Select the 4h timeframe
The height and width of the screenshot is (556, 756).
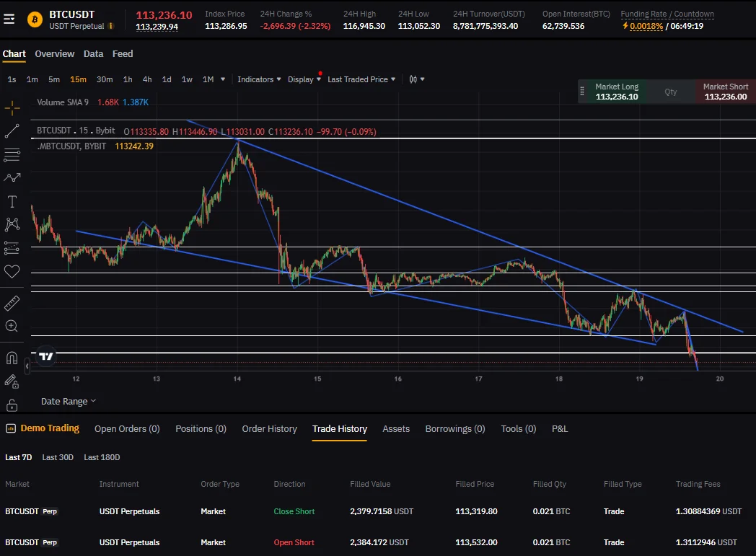click(x=147, y=79)
